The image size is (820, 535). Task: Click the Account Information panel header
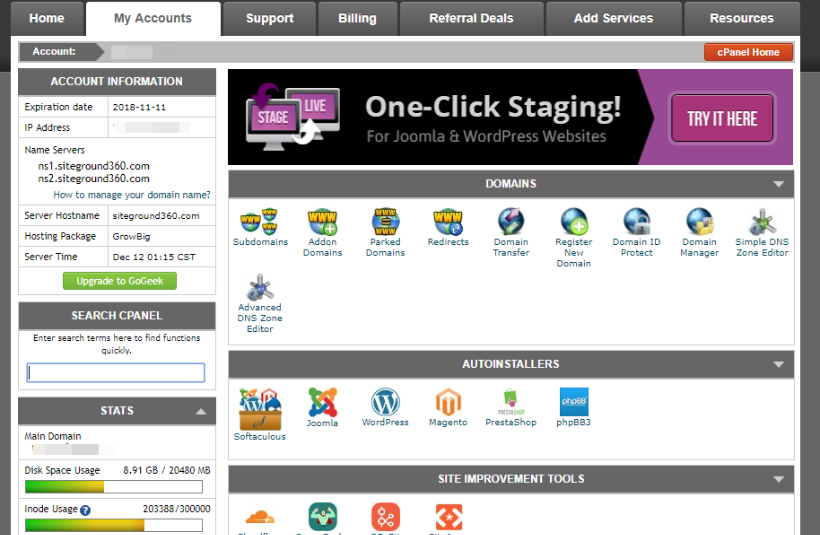tap(117, 82)
